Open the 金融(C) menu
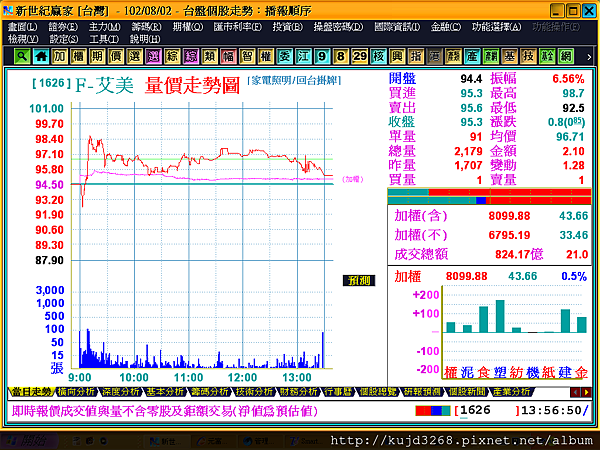Viewport: 600px width, 450px height. point(445,27)
